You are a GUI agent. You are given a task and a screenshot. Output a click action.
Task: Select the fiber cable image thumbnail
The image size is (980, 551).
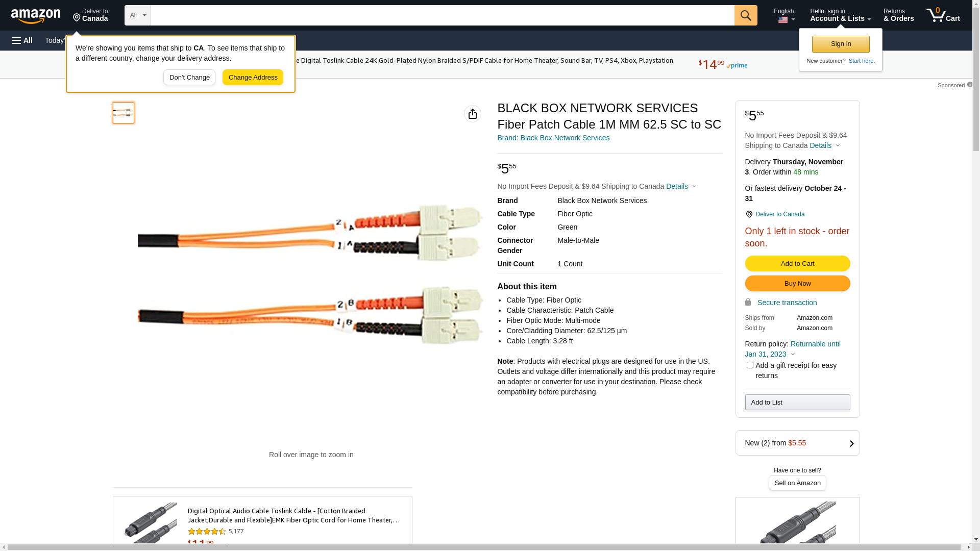point(124,113)
